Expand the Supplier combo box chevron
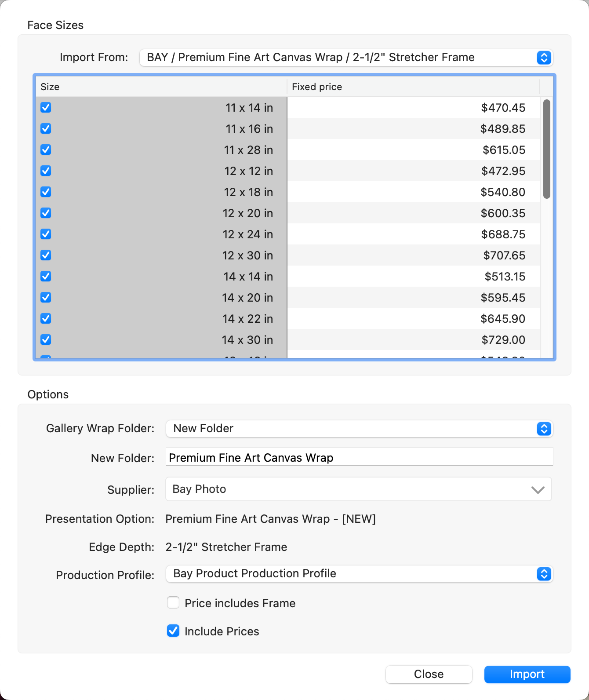The image size is (589, 700). tap(538, 489)
